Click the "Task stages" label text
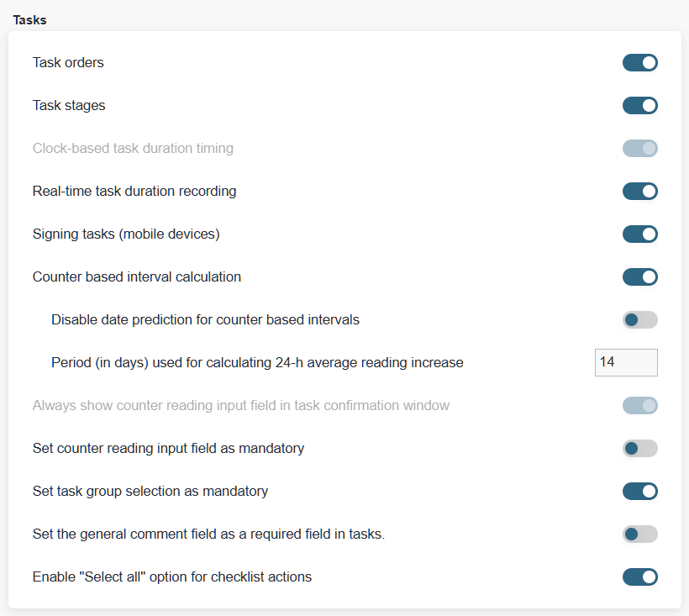This screenshot has width=689, height=616. 69,105
